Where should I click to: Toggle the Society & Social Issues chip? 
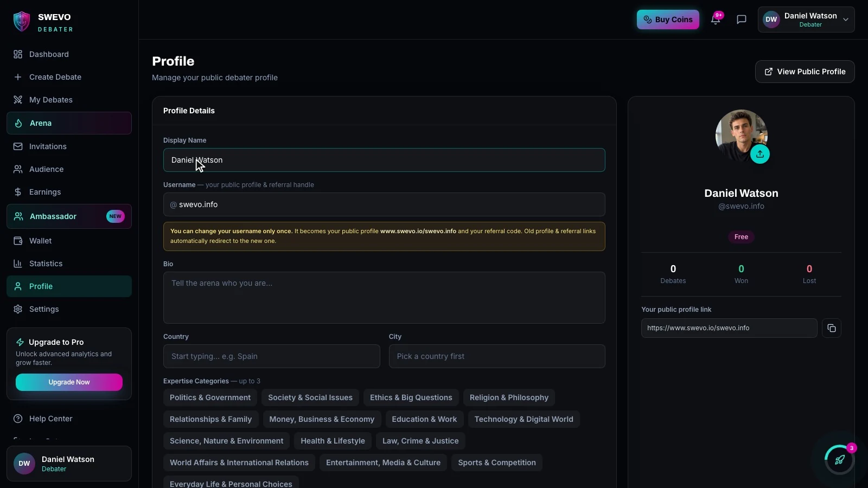coord(310,397)
